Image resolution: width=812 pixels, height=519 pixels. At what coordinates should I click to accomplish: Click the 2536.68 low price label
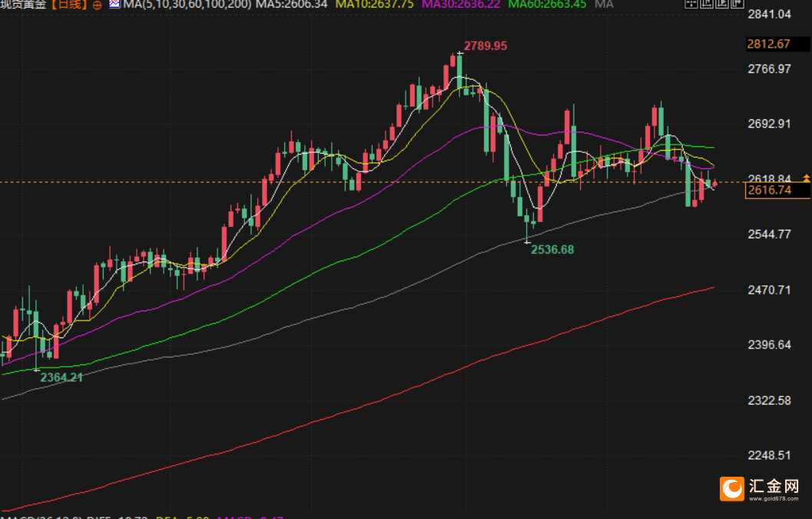tap(552, 249)
